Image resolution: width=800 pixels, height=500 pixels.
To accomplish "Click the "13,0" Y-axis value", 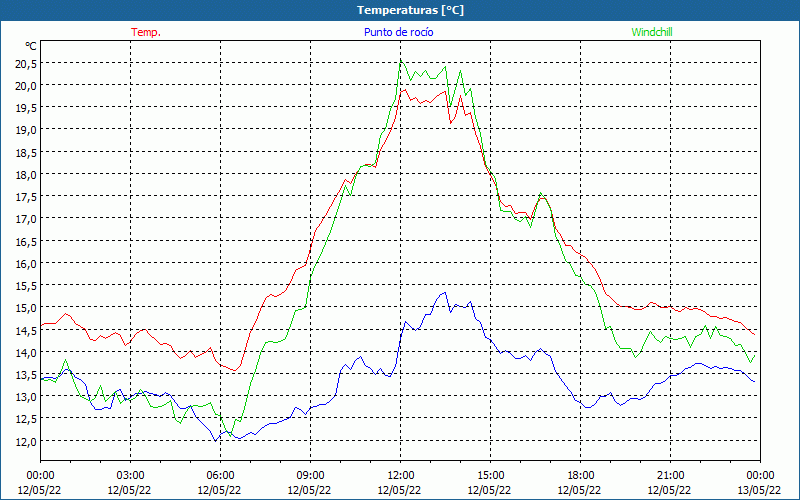I will [x=26, y=397].
